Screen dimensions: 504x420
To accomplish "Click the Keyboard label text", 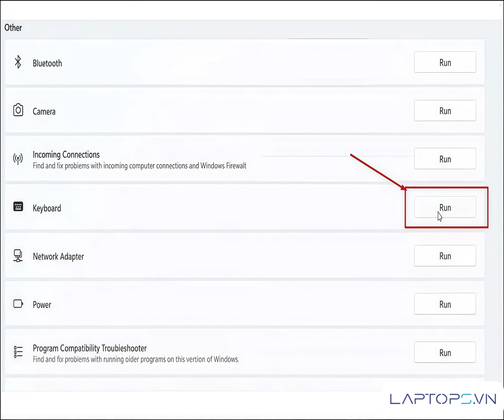I will pyautogui.click(x=47, y=208).
